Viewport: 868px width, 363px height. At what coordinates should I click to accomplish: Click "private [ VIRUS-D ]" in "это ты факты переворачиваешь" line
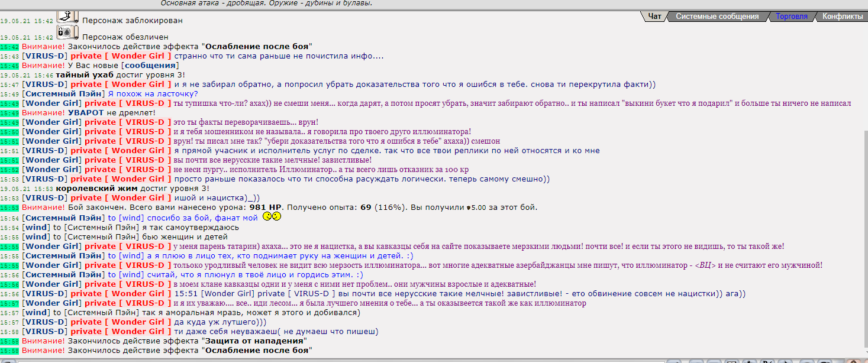point(127,122)
